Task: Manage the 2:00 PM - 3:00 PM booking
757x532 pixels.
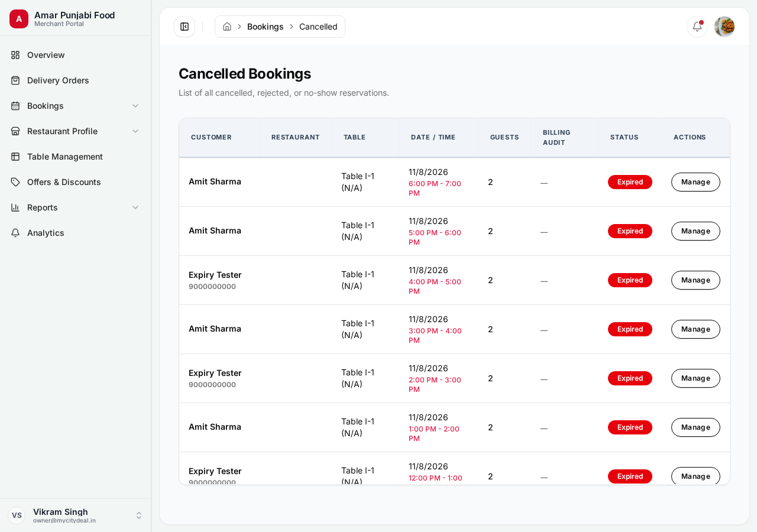Action: click(695, 378)
